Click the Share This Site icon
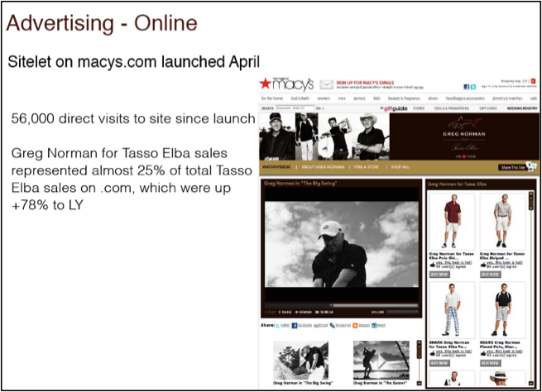542x392 pixels. [x=530, y=165]
